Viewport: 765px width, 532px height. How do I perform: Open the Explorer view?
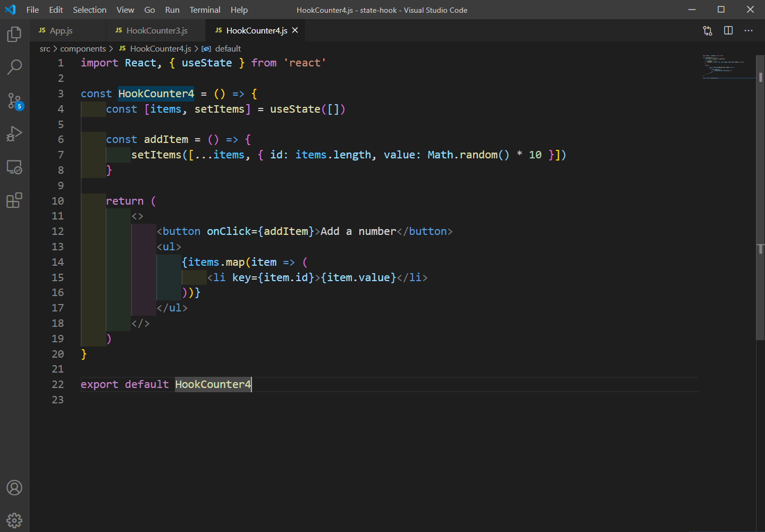click(x=14, y=35)
